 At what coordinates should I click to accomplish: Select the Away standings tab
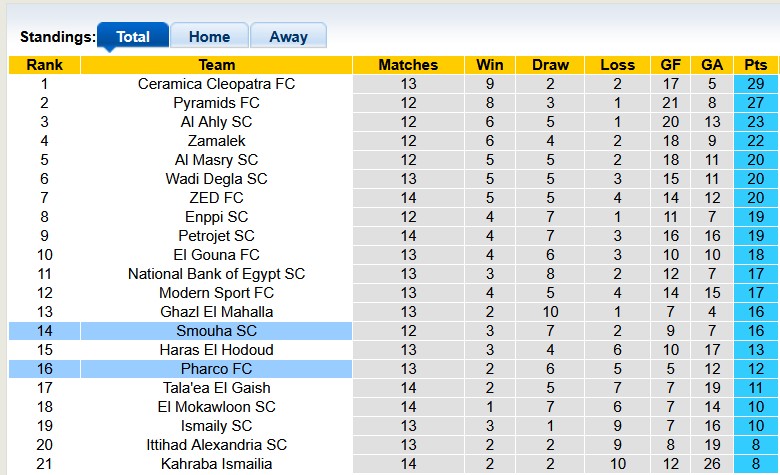(x=288, y=37)
